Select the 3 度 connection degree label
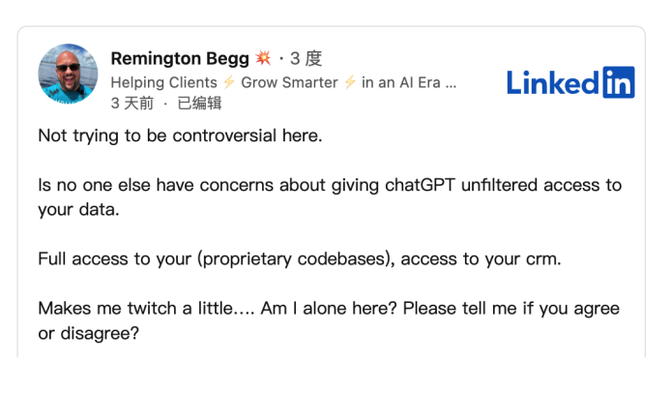Viewport: 670px width, 393px height. (x=306, y=59)
